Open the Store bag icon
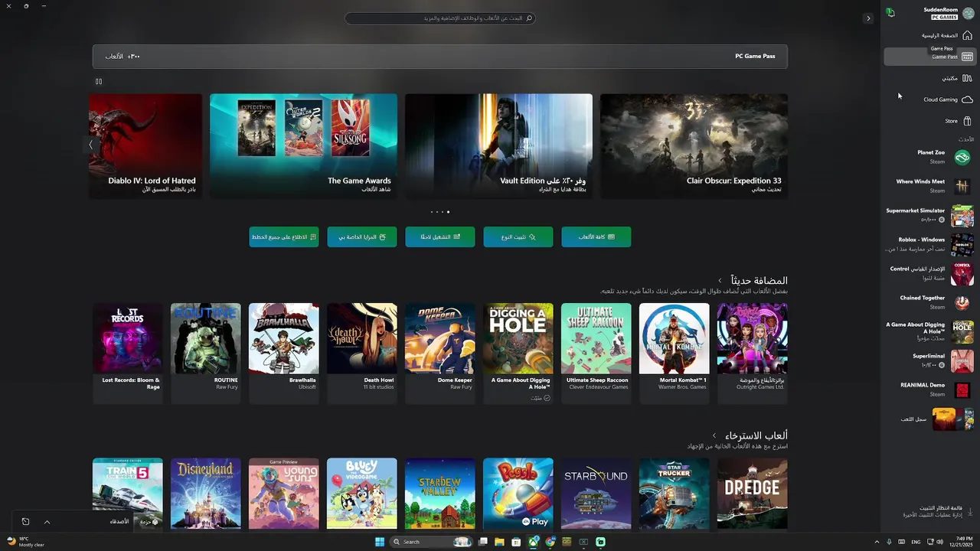This screenshot has height=551, width=980. 967,121
